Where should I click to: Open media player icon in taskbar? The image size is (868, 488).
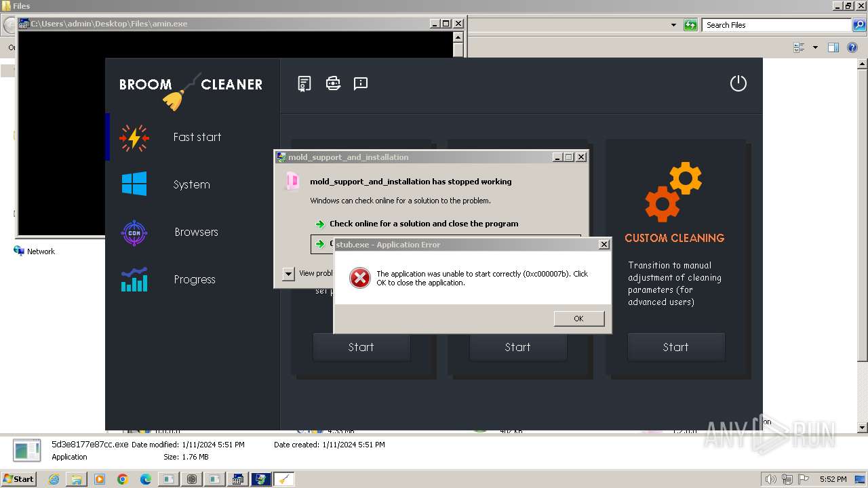tap(100, 479)
